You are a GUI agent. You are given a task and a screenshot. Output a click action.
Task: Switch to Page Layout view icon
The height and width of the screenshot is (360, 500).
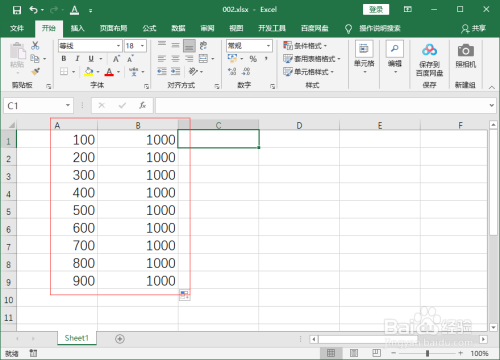(x=354, y=353)
